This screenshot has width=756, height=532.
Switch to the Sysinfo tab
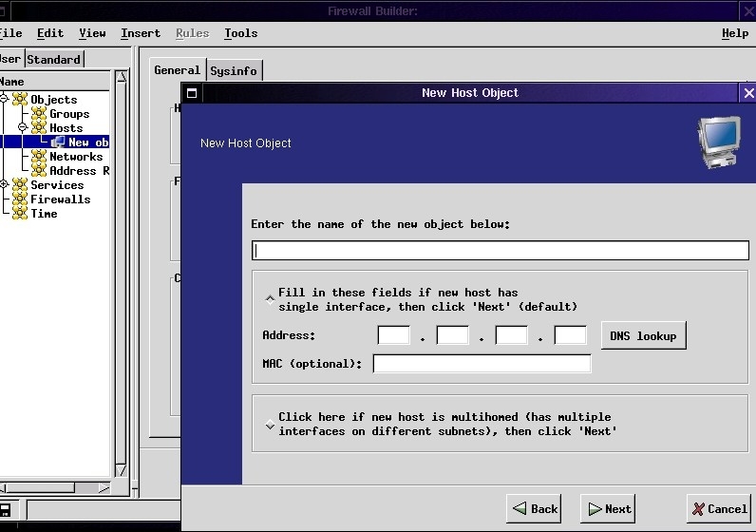[234, 71]
